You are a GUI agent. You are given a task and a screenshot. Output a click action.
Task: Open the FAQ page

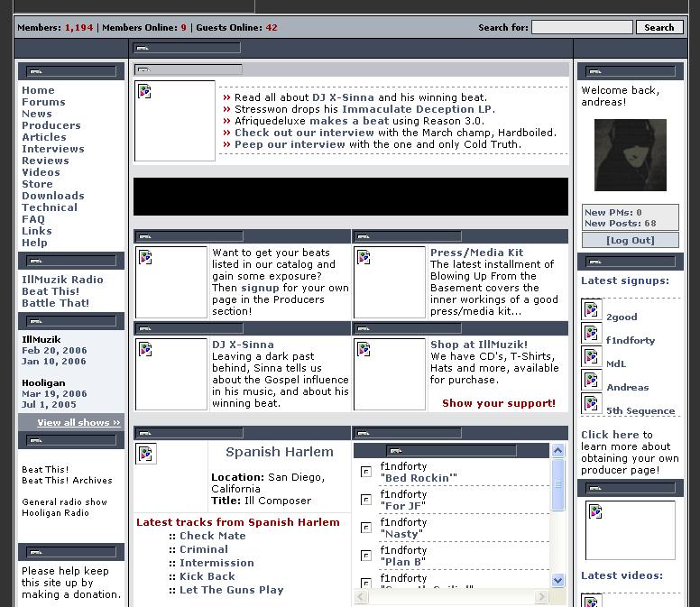pos(33,219)
